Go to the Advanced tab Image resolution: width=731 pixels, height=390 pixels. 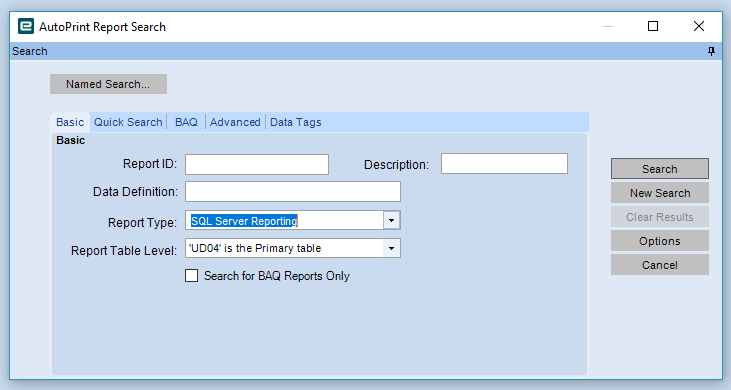tap(235, 122)
